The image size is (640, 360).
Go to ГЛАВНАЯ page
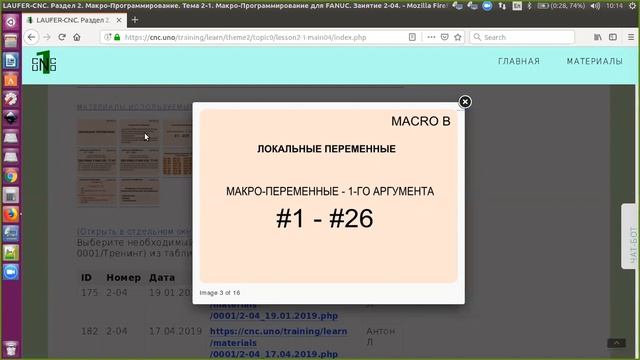click(519, 61)
